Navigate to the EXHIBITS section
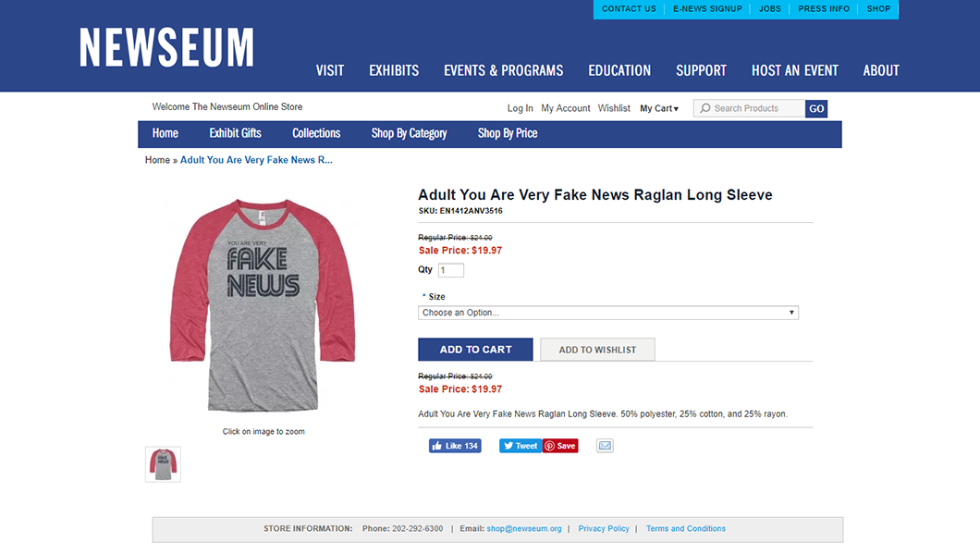The image size is (980, 555). [x=393, y=70]
